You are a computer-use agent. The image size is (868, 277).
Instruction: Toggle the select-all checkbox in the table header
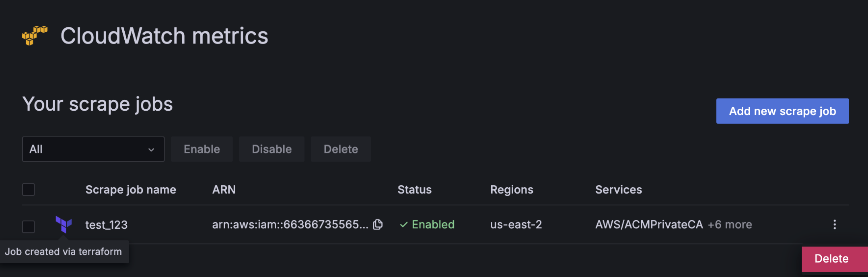[28, 189]
